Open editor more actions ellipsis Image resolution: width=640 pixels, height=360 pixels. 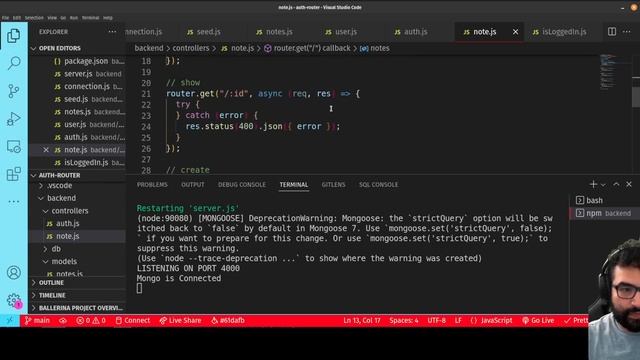point(627,31)
